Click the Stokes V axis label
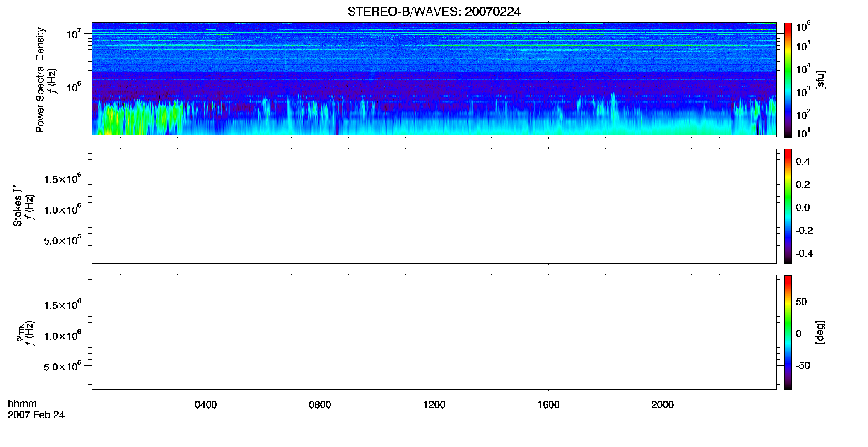This screenshot has height=447, width=868. click(x=17, y=206)
